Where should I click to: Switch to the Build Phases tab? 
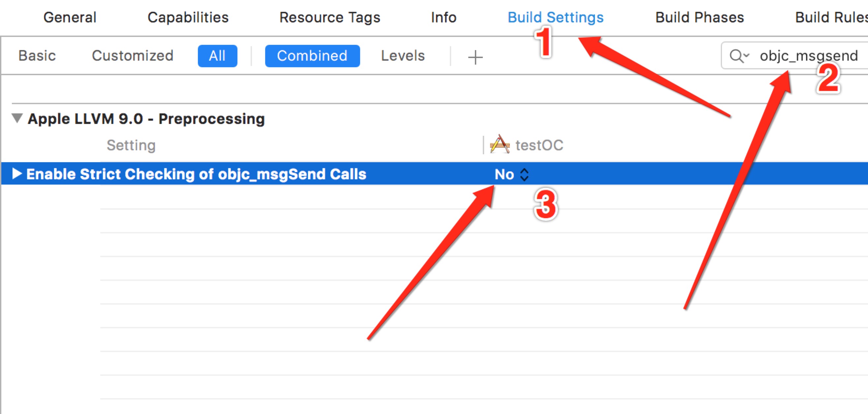tap(699, 17)
